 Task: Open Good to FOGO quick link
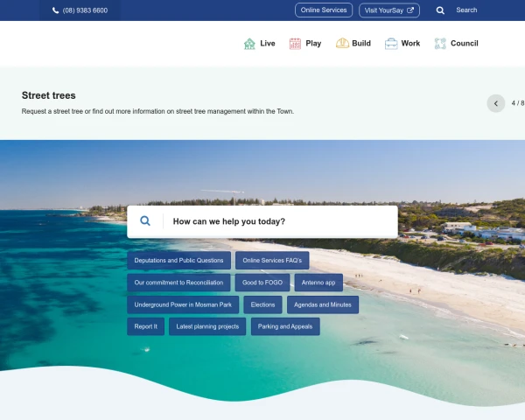tap(262, 283)
